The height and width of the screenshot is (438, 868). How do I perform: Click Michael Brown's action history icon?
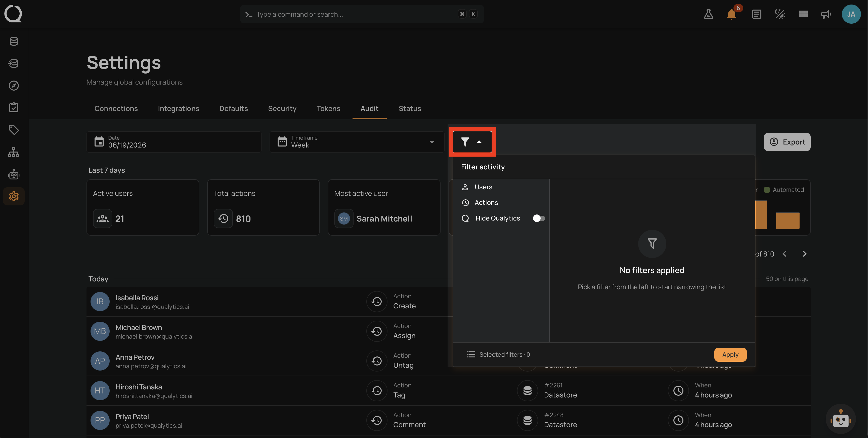(x=376, y=331)
